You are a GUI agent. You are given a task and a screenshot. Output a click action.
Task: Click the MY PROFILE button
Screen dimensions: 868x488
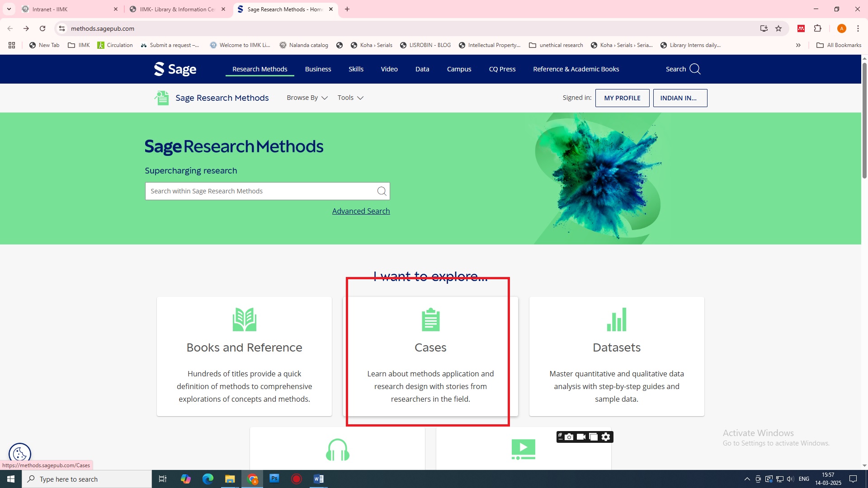tap(622, 98)
